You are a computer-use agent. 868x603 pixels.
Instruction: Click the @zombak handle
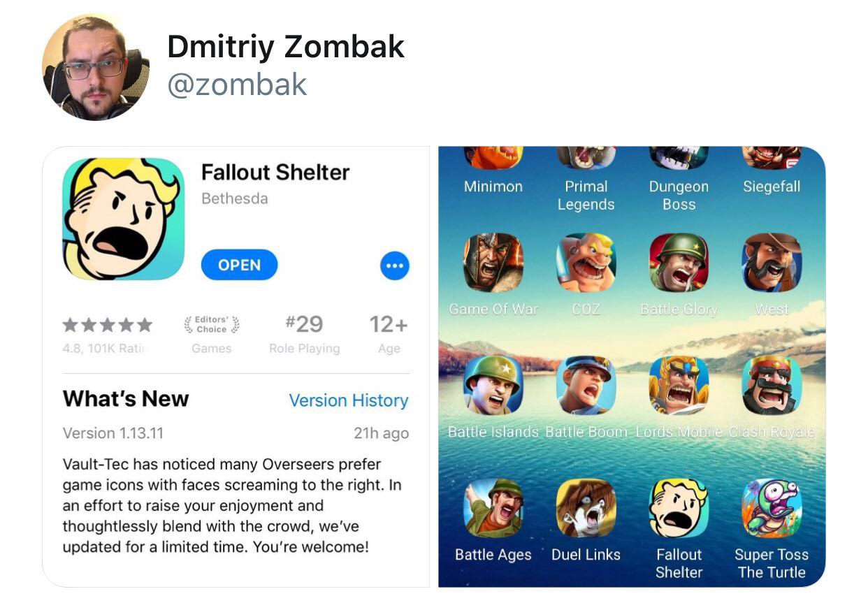(237, 85)
